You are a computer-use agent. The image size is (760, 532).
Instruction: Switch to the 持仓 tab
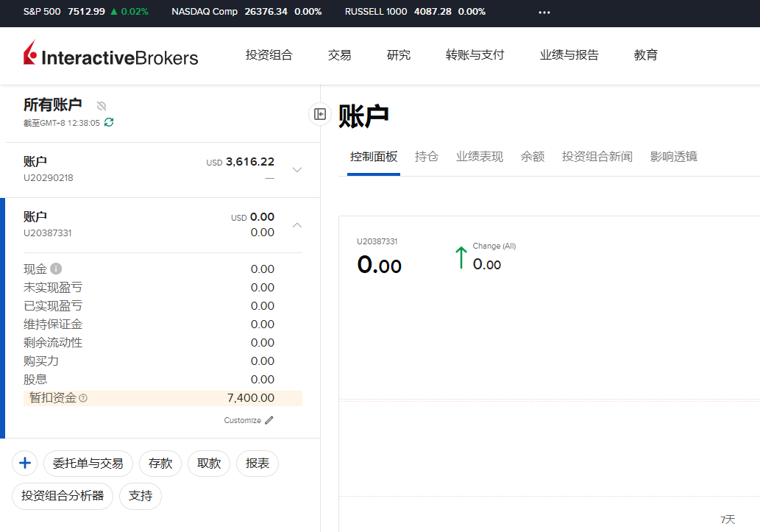pyautogui.click(x=427, y=157)
